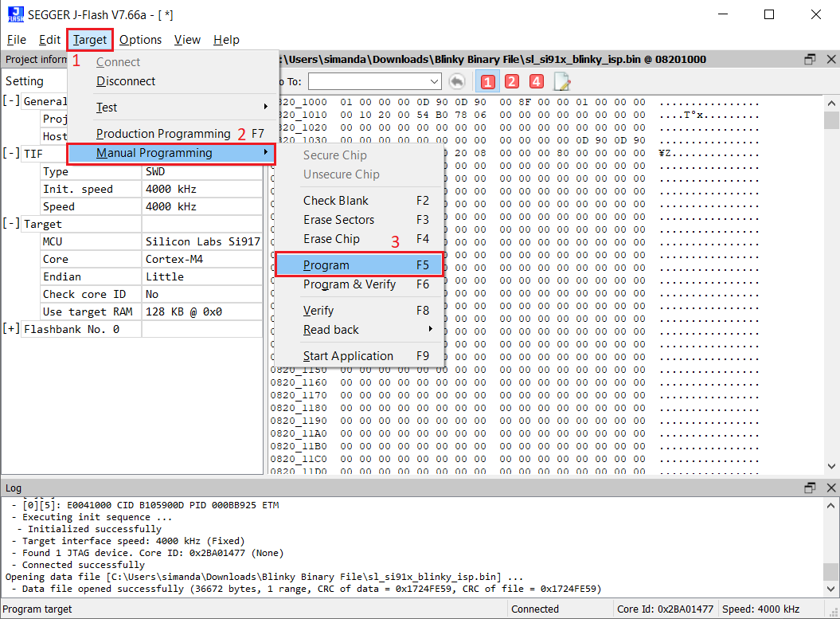The image size is (840, 619).
Task: Switch to 2-byte display width icon
Action: [512, 81]
